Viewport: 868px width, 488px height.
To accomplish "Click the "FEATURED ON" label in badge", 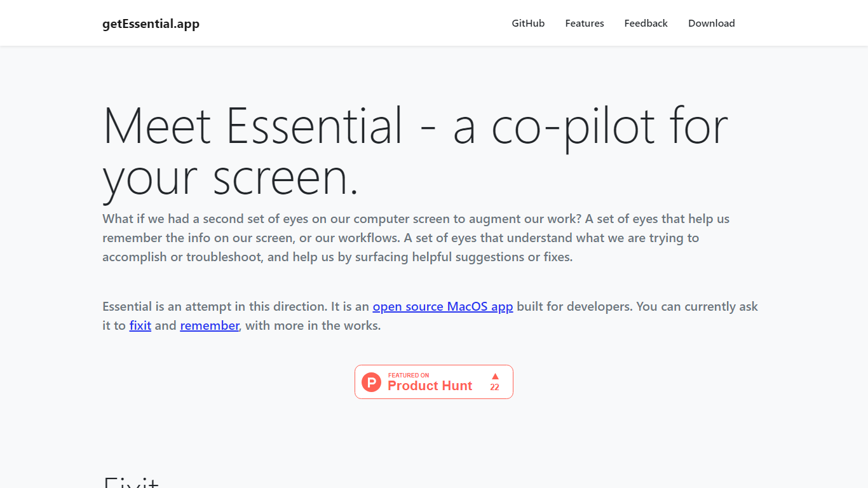I will 409,375.
